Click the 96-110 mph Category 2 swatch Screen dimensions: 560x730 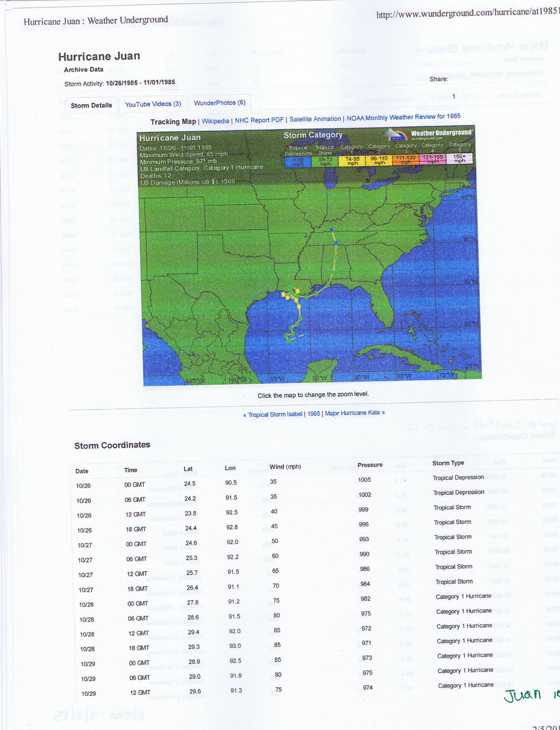[379, 160]
